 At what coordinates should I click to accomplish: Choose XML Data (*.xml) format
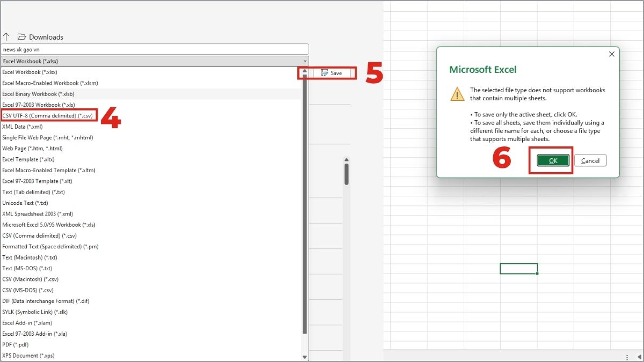(x=150, y=127)
